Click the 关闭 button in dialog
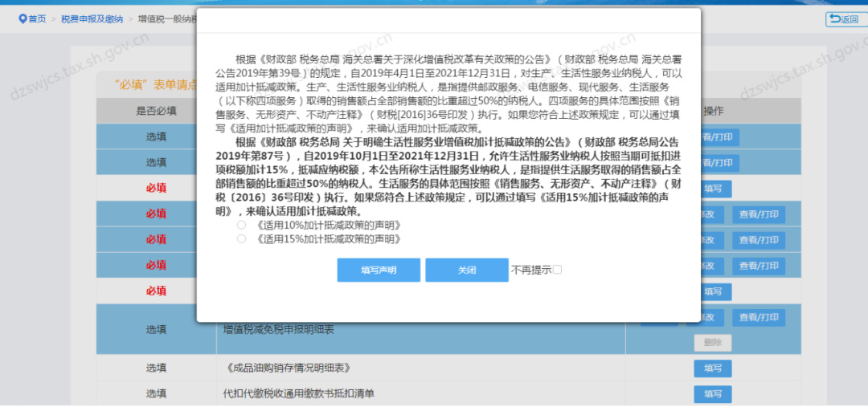This screenshot has width=868, height=407. point(467,270)
